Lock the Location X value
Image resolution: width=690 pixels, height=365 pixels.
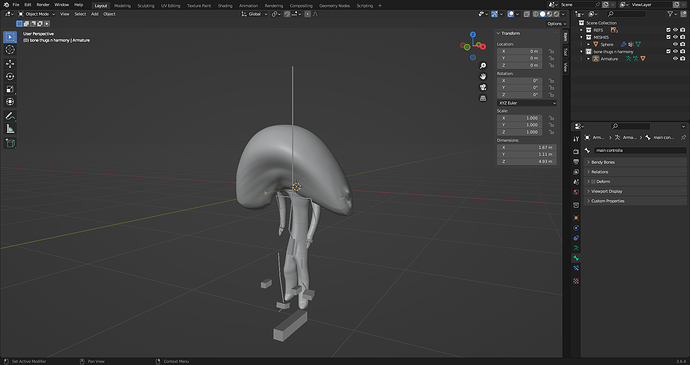[551, 51]
